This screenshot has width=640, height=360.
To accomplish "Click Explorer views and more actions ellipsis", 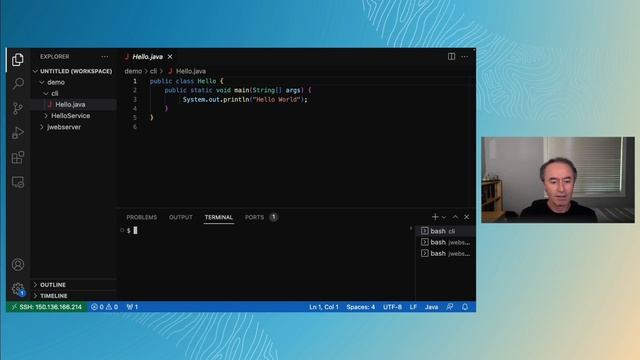I will tap(105, 57).
